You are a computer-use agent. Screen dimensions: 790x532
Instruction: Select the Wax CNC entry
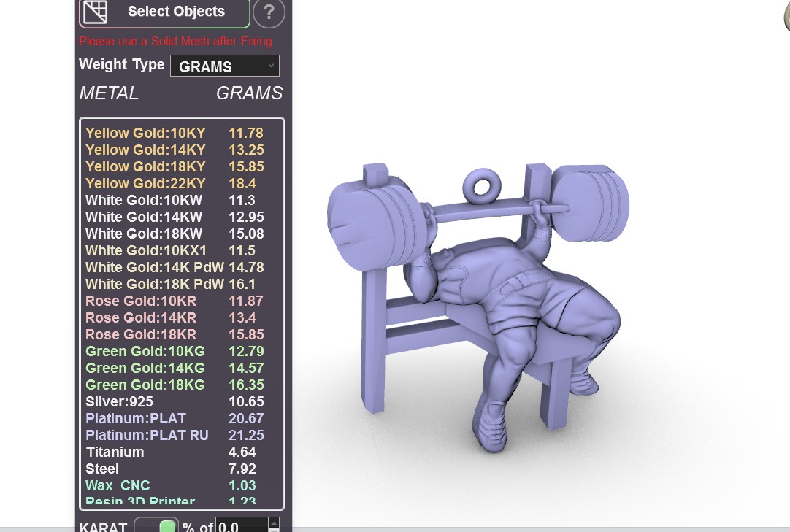point(175,485)
